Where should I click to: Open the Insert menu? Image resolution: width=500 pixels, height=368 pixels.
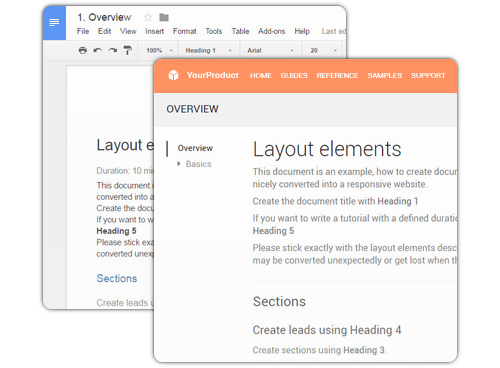click(x=154, y=31)
